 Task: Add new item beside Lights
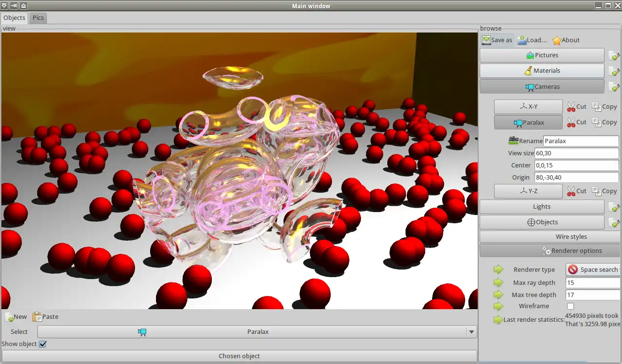click(x=614, y=207)
